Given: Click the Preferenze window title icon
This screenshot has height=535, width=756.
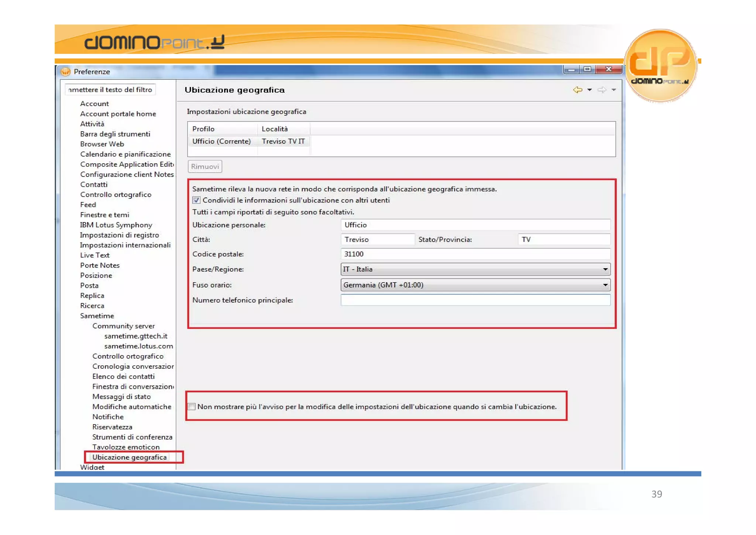Looking at the screenshot, I should pyautogui.click(x=66, y=71).
